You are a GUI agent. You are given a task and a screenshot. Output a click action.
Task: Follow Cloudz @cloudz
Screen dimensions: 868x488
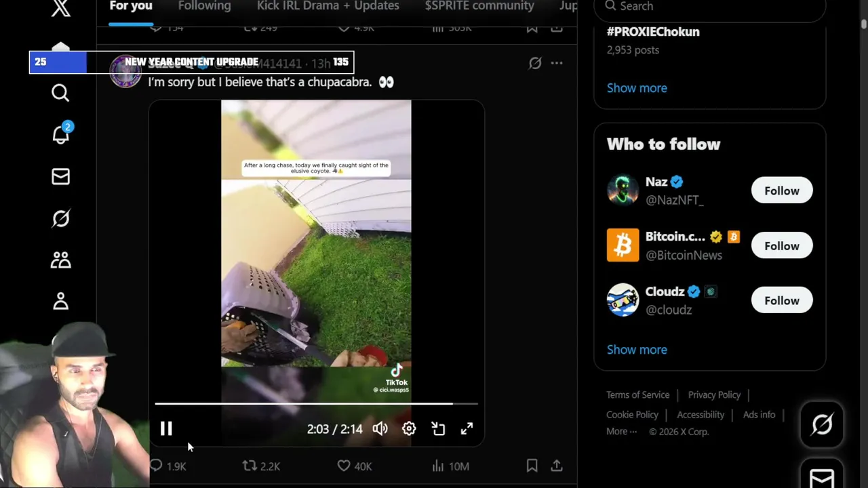(782, 301)
